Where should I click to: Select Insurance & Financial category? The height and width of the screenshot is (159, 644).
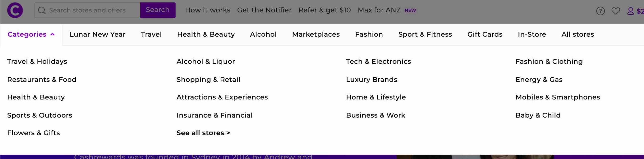tap(214, 115)
